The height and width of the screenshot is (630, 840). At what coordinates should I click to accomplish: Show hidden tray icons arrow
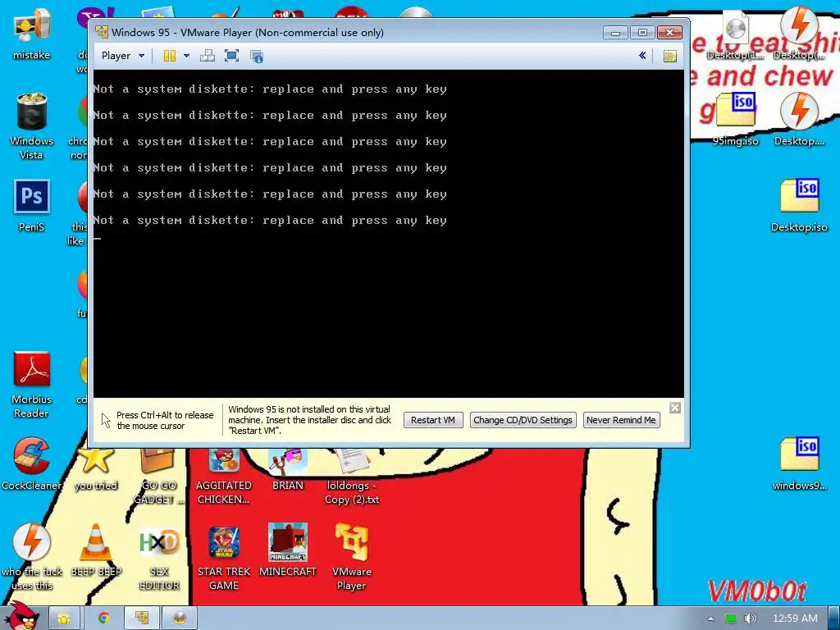click(x=710, y=619)
